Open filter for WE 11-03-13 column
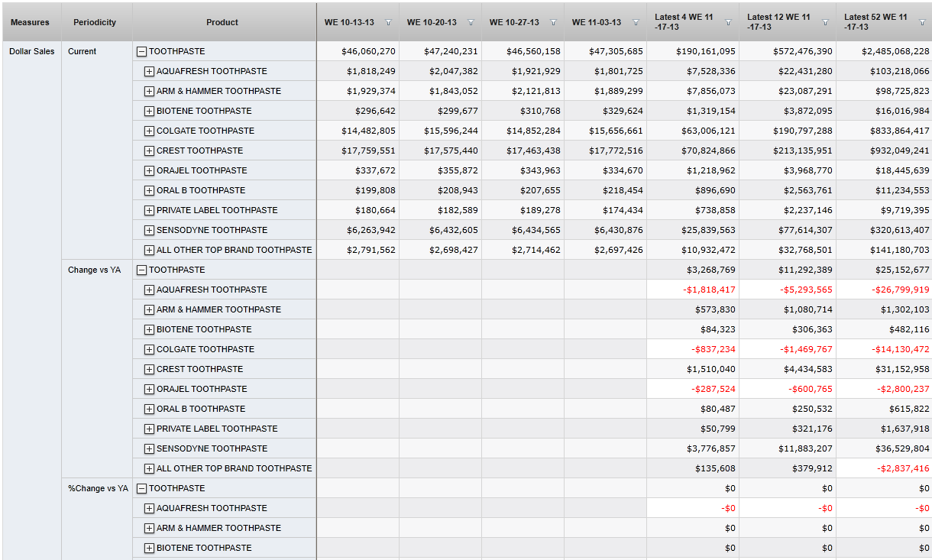The height and width of the screenshot is (560, 932). (636, 23)
